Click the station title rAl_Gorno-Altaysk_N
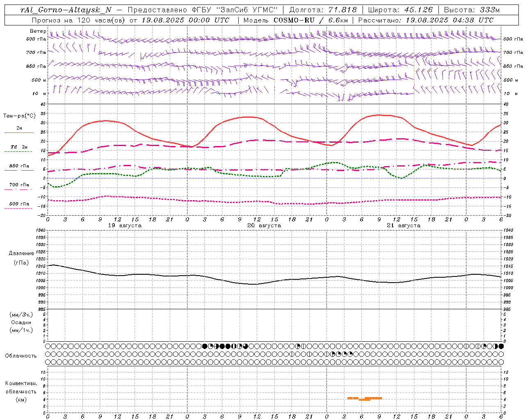This screenshot has height=420, width=525. tap(66, 10)
